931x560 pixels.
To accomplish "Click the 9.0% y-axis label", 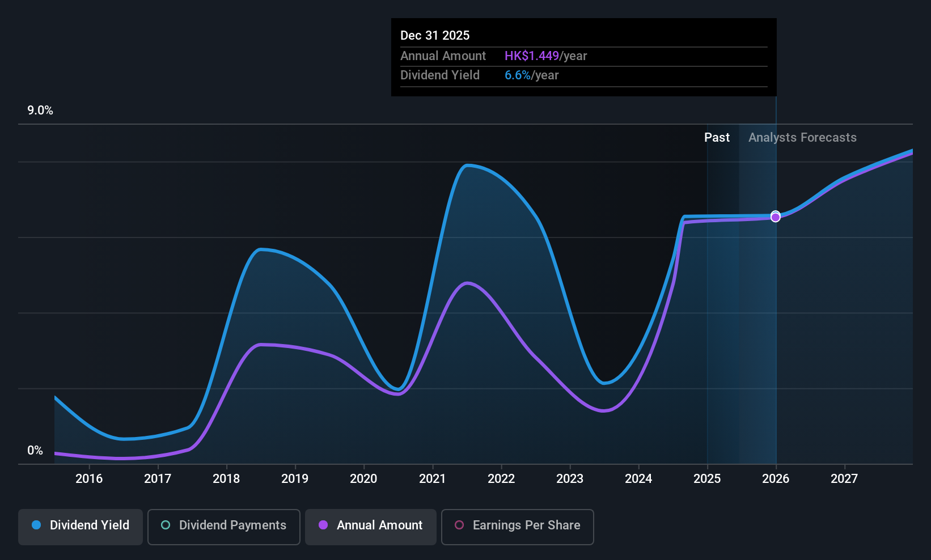I will pyautogui.click(x=40, y=111).
